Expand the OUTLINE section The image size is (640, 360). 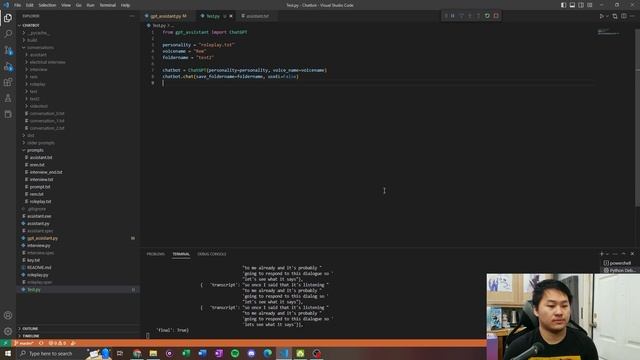[x=78, y=329]
